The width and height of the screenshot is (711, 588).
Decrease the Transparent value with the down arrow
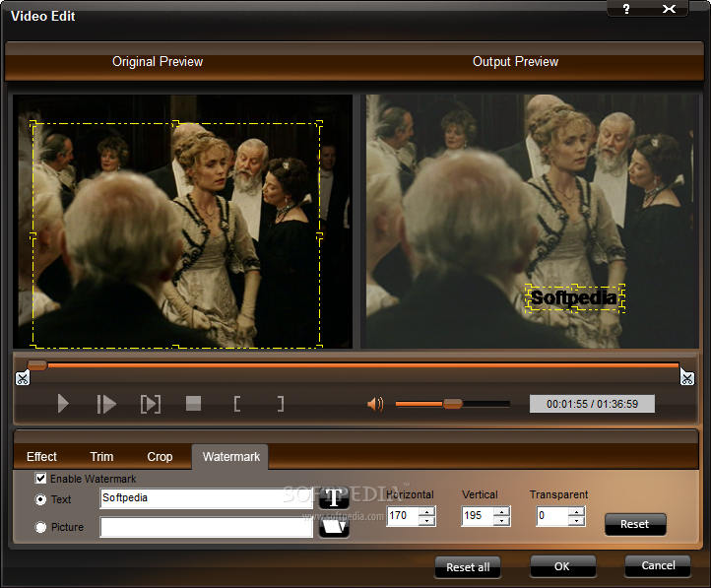[x=576, y=521]
